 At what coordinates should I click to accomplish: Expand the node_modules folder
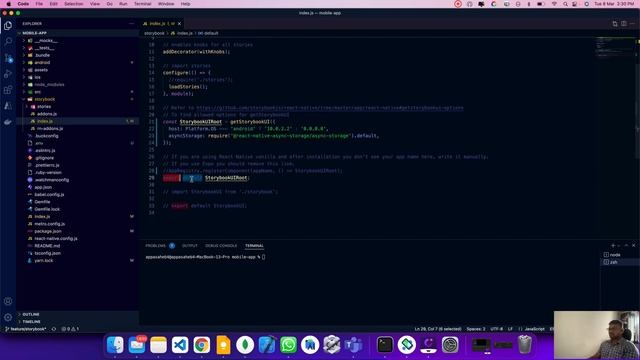(49, 84)
